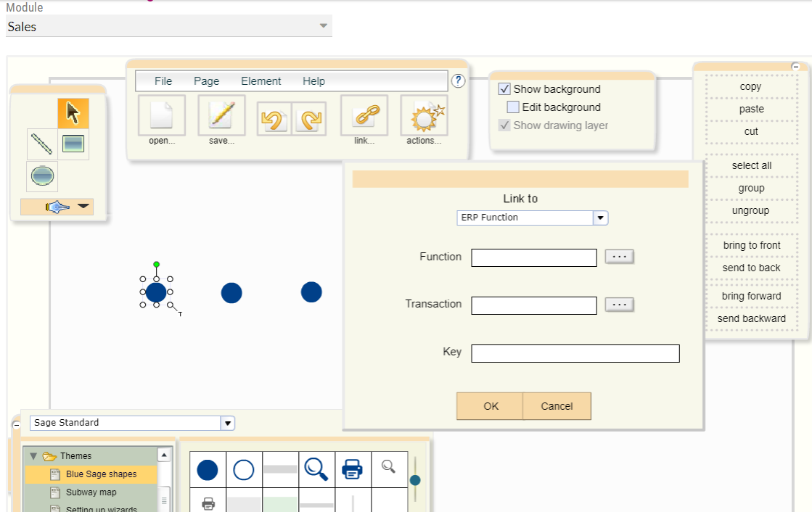812x512 pixels.
Task: Open the Sage Standard theme dropdown
Action: coord(228,422)
